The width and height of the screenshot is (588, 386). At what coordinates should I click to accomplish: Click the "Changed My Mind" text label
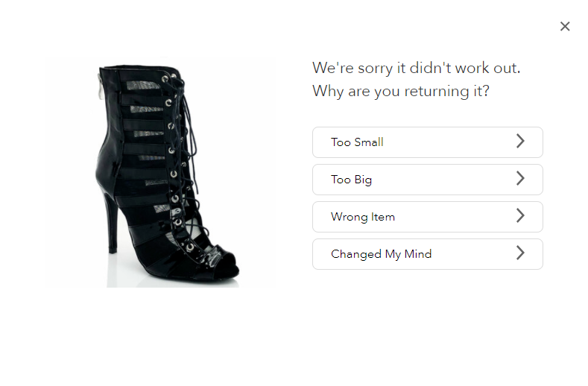[381, 254]
